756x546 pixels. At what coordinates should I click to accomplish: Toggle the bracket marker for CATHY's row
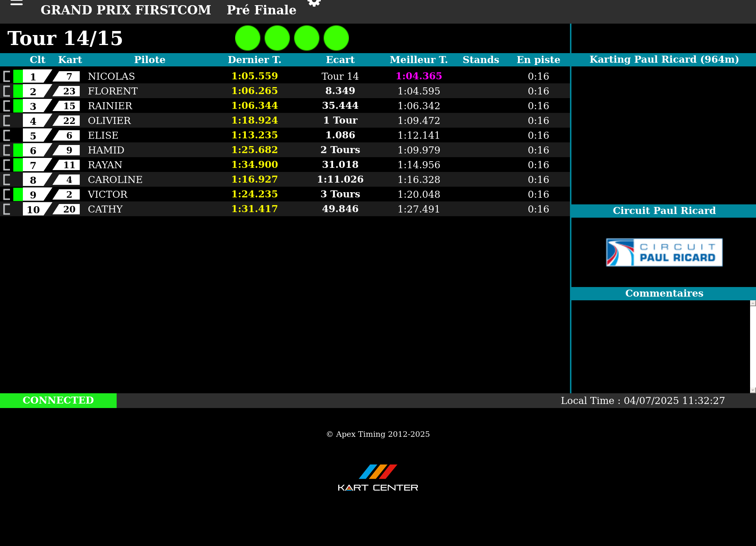[7, 209]
